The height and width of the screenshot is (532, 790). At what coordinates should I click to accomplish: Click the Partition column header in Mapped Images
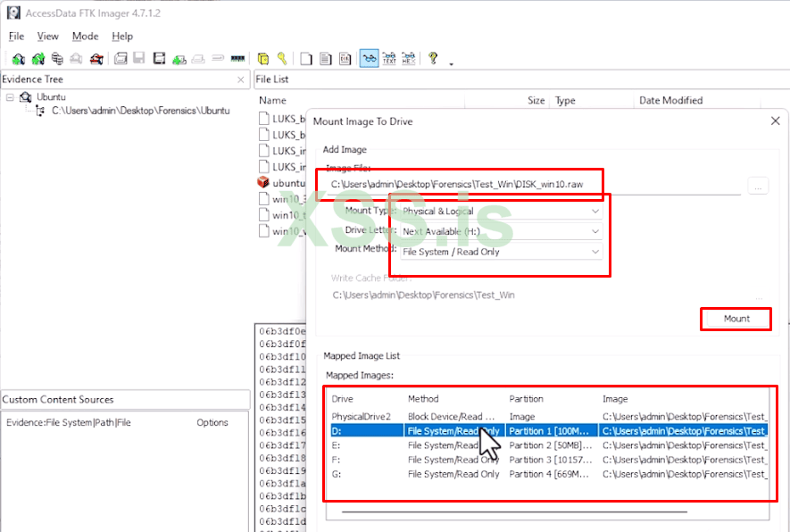point(526,399)
